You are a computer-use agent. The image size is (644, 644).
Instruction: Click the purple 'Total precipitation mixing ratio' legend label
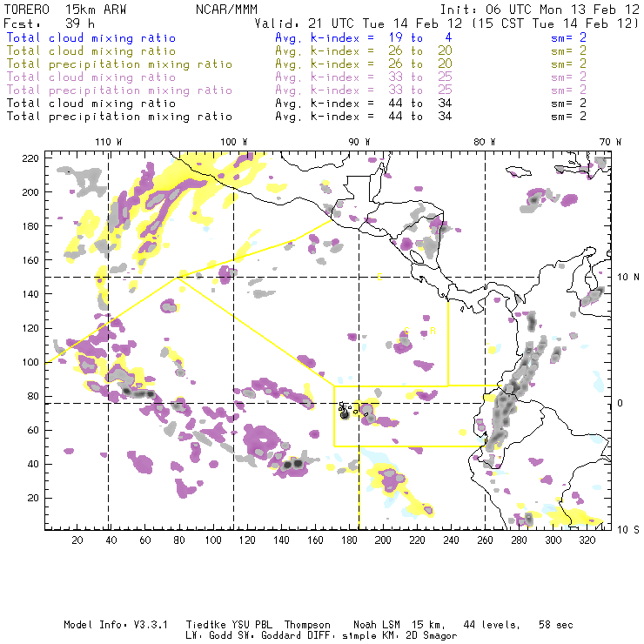[x=119, y=91]
